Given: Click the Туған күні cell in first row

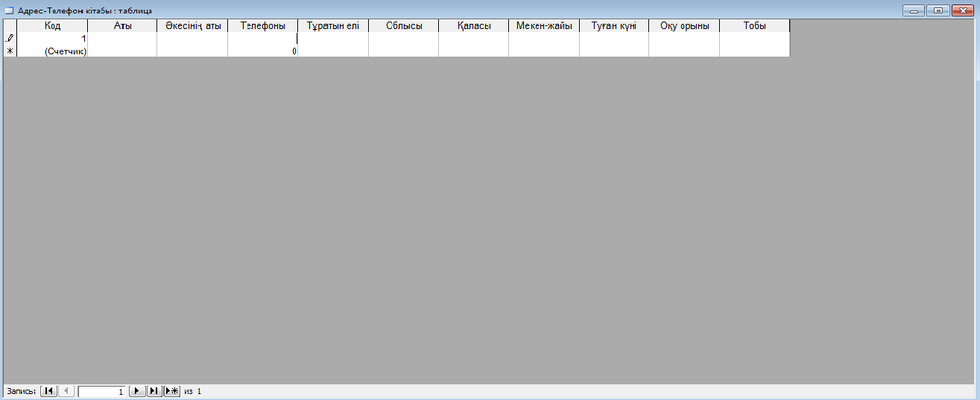Looking at the screenshot, I should [x=613, y=38].
